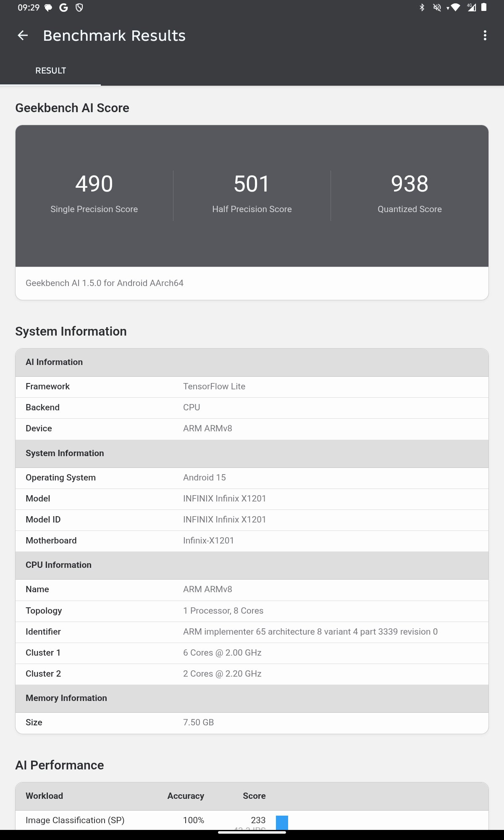Tap the shield notification icon
Image resolution: width=504 pixels, height=840 pixels.
(79, 8)
